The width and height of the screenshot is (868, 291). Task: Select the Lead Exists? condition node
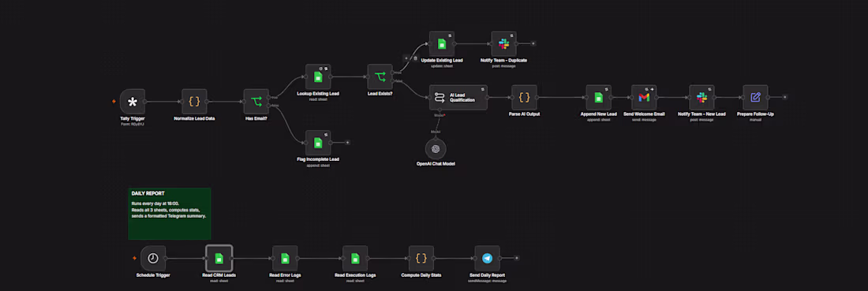(x=380, y=76)
